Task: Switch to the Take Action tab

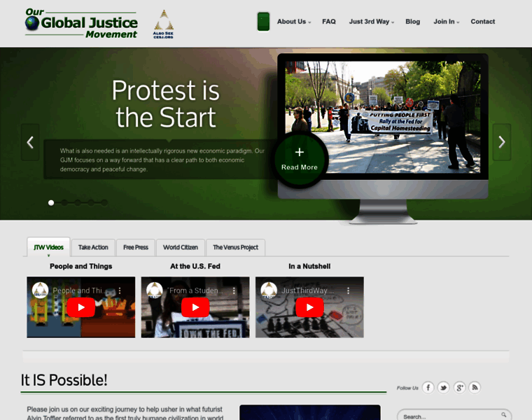Action: pos(93,248)
